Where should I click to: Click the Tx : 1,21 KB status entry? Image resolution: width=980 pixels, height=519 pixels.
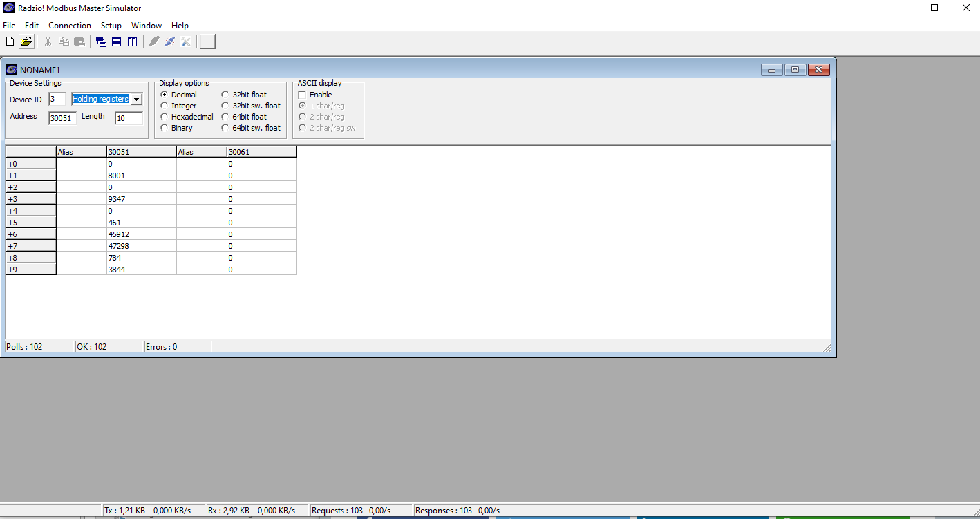154,511
